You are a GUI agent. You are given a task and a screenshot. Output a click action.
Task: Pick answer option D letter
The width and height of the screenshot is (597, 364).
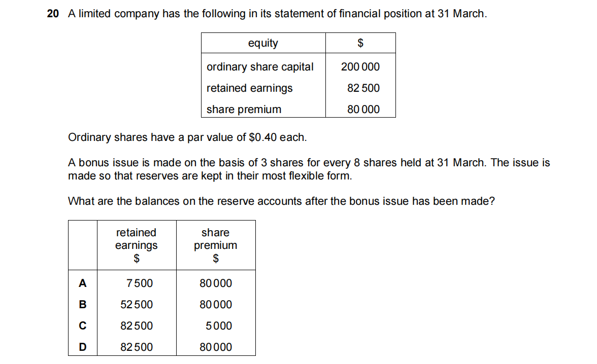tap(82, 347)
